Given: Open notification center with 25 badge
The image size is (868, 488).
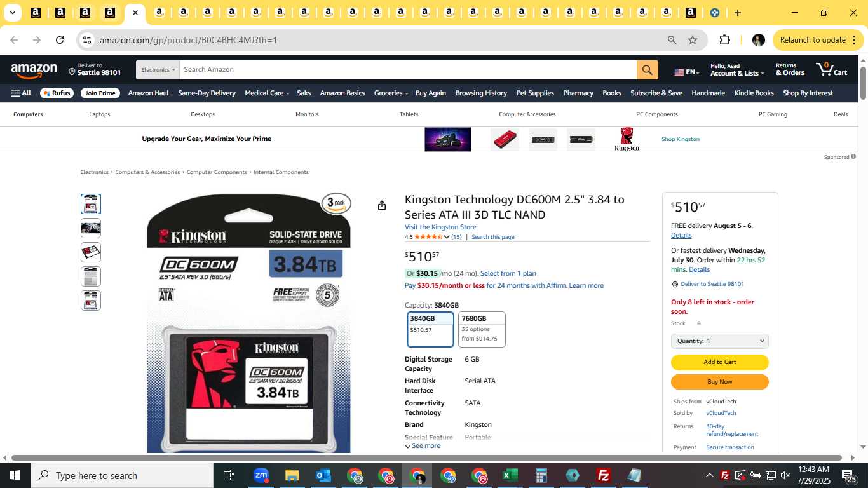Looking at the screenshot, I should (x=850, y=475).
